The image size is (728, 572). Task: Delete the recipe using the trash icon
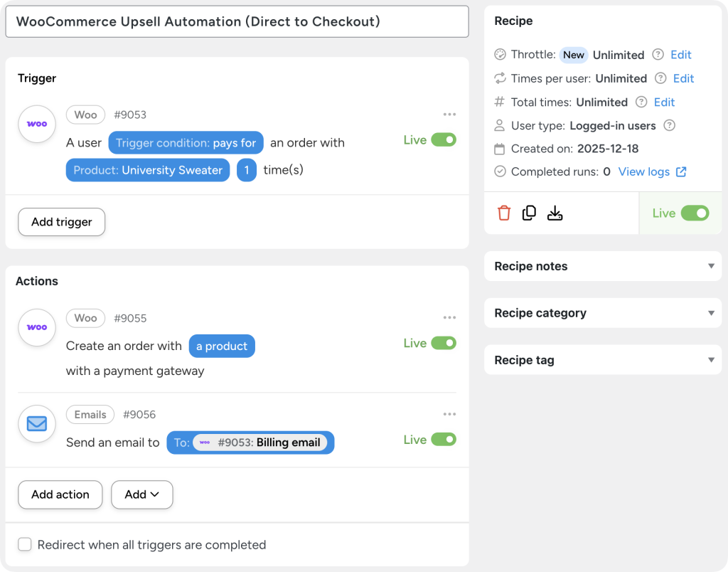pos(504,213)
